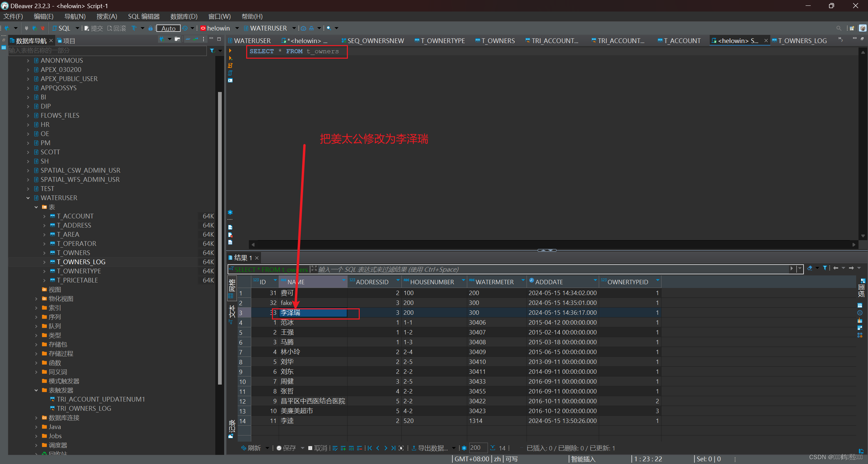
Task: Open the helowin active connection dropdown
Action: [x=237, y=28]
